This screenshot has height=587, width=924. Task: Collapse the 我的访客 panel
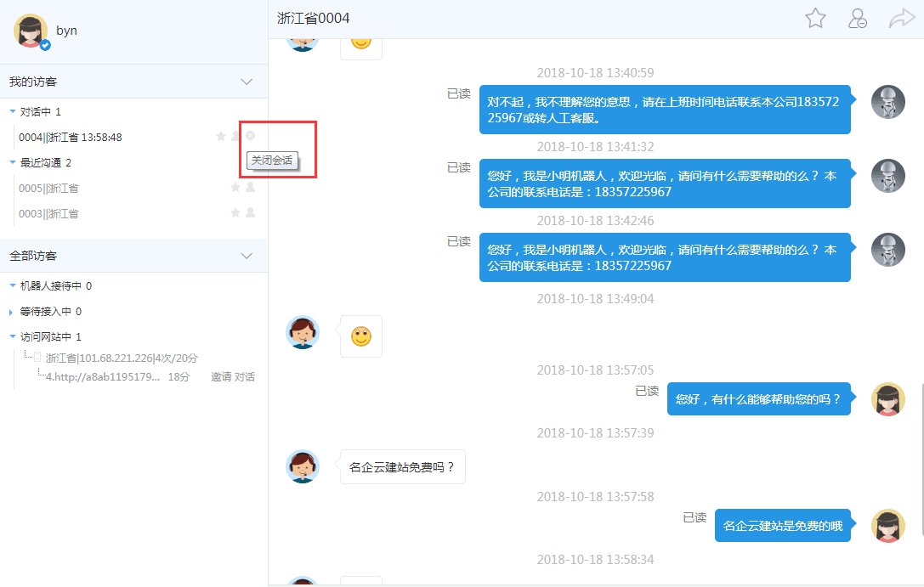click(247, 82)
